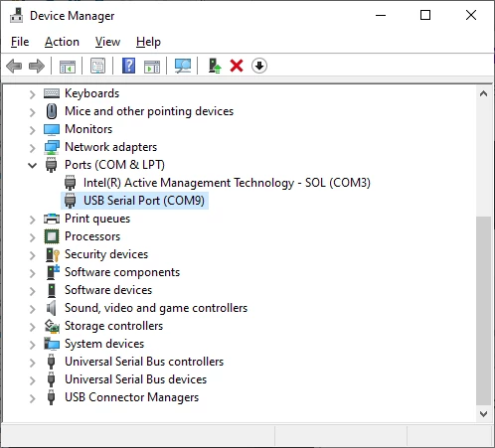Click the Forward arrow toolbar icon
Screen dimensions: 495x448
tap(37, 66)
